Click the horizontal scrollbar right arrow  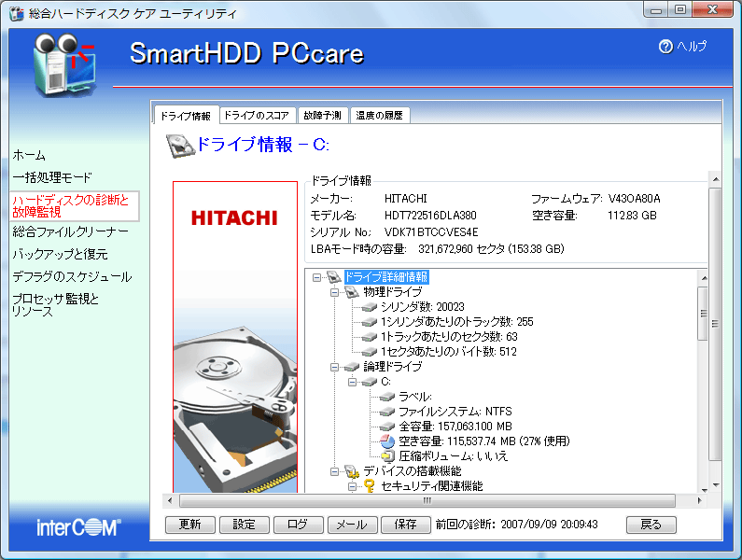pyautogui.click(x=699, y=500)
